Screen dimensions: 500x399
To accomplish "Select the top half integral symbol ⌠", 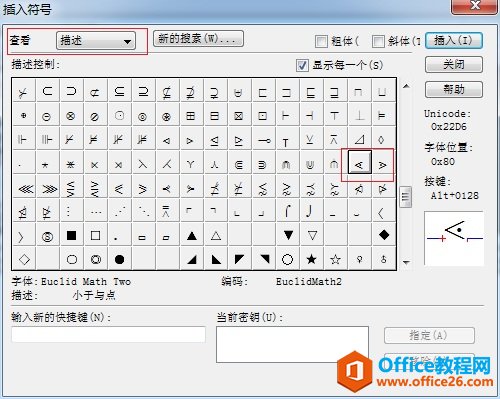I will (287, 212).
